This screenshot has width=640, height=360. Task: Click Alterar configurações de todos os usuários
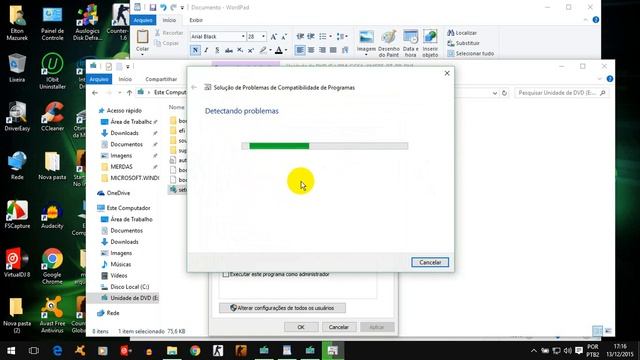point(282,308)
